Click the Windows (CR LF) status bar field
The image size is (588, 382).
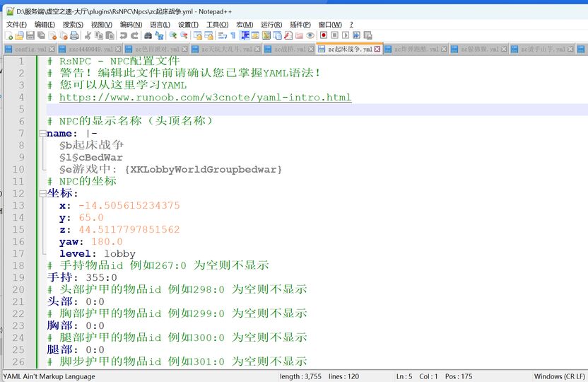click(560, 376)
